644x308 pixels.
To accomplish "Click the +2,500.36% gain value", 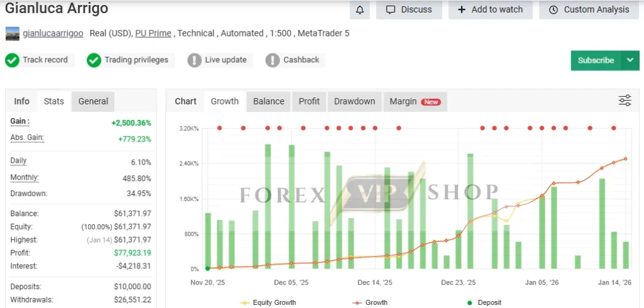I will click(131, 123).
